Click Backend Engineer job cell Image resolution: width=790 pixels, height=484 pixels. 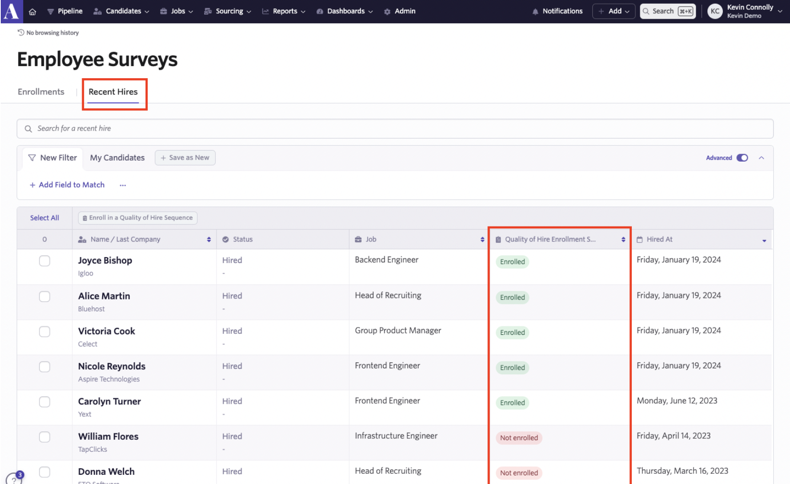point(386,260)
